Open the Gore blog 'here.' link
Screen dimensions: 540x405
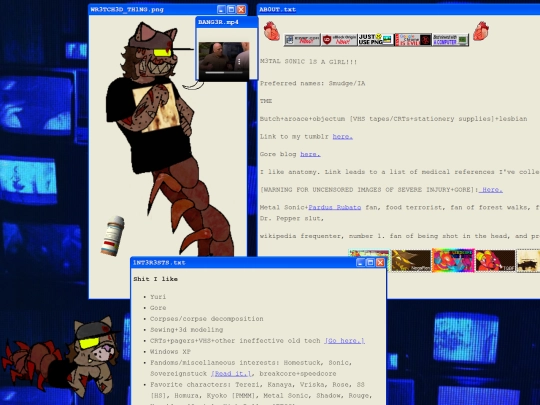[x=310, y=154]
